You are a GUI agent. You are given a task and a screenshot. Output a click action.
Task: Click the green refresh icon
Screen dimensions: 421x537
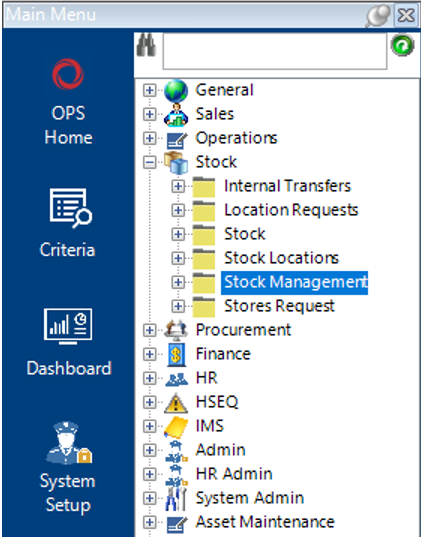tap(402, 45)
